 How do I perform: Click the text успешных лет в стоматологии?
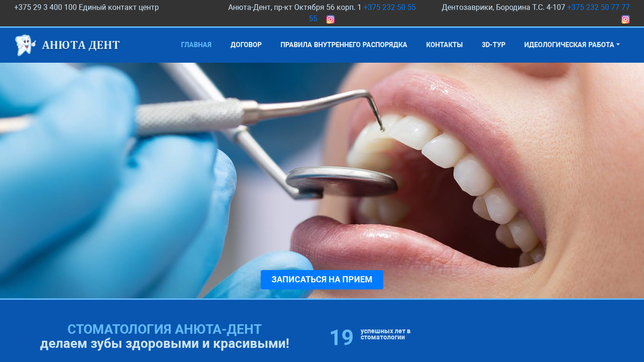(386, 334)
